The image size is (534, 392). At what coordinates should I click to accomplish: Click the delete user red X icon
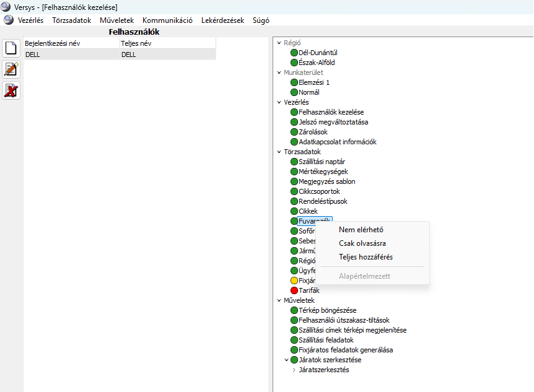(11, 90)
